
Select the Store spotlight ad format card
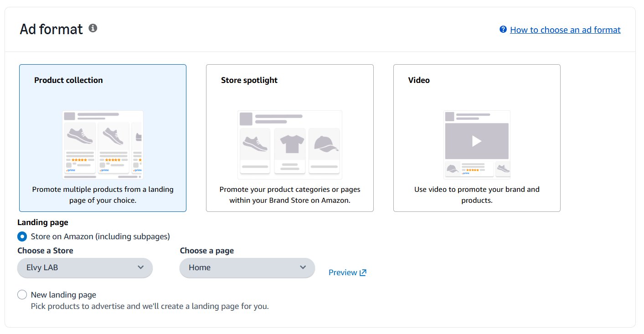tap(289, 138)
